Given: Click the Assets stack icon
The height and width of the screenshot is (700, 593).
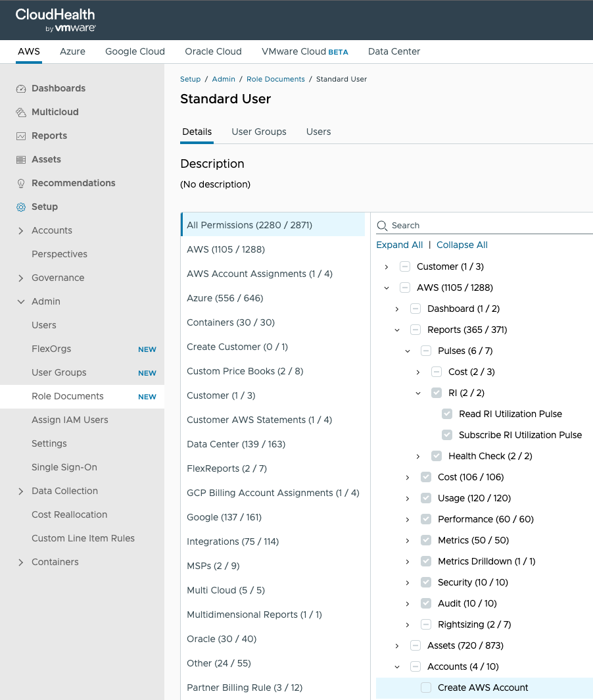Looking at the screenshot, I should pos(21,160).
